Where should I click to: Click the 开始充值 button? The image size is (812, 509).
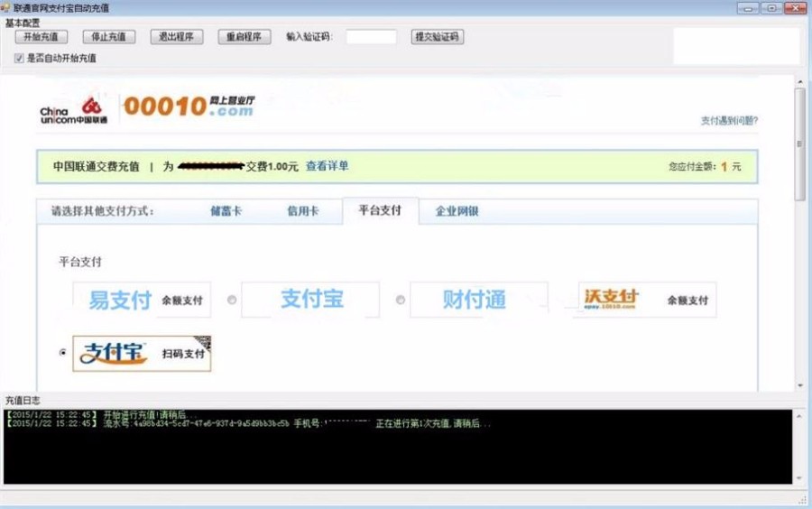point(41,37)
